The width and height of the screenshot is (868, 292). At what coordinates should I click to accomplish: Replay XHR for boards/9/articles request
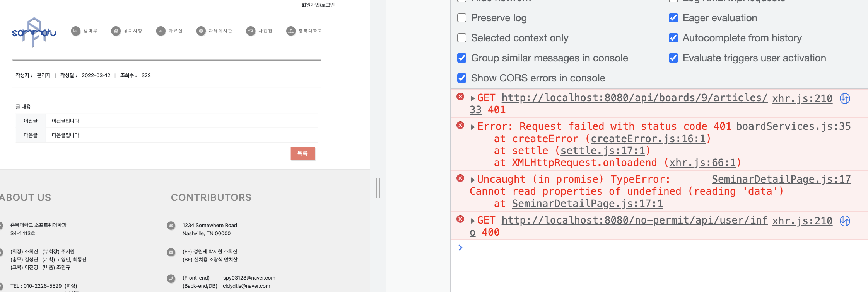click(x=845, y=98)
